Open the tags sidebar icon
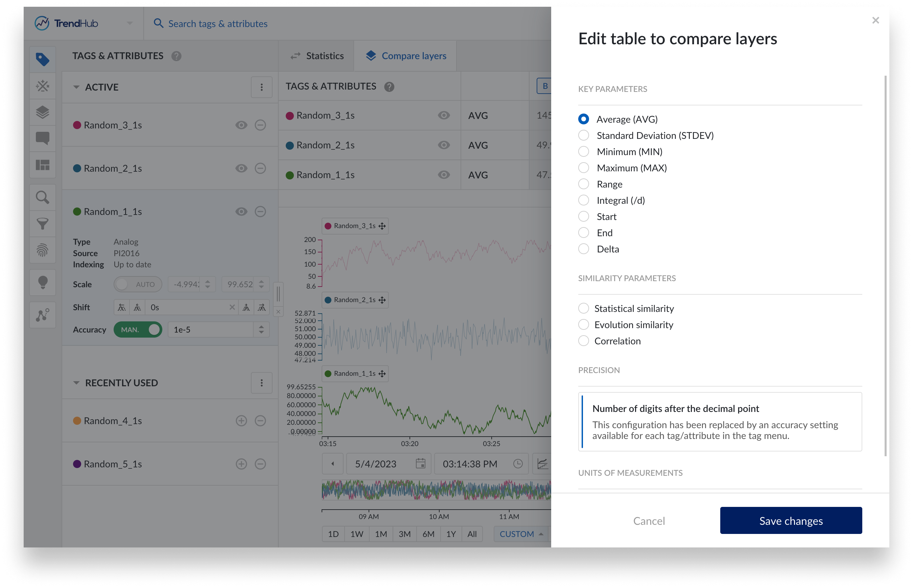913x588 pixels. click(x=42, y=59)
